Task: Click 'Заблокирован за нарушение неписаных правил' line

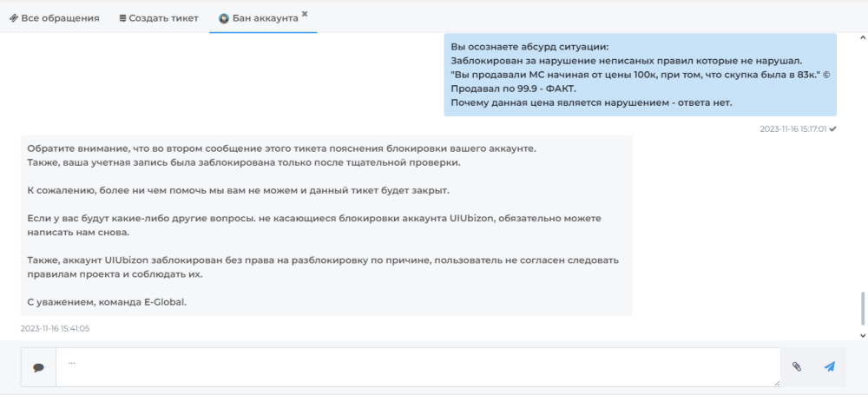Action: 626,61
